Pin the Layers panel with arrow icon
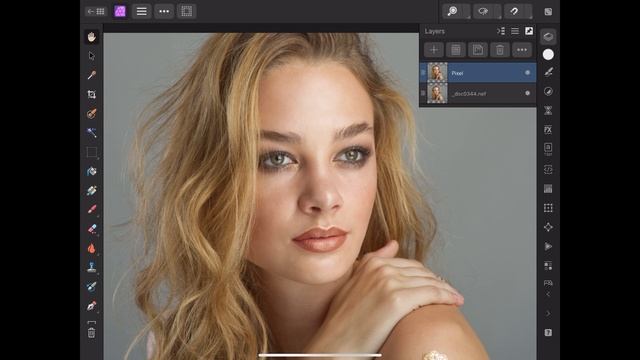 tap(529, 31)
